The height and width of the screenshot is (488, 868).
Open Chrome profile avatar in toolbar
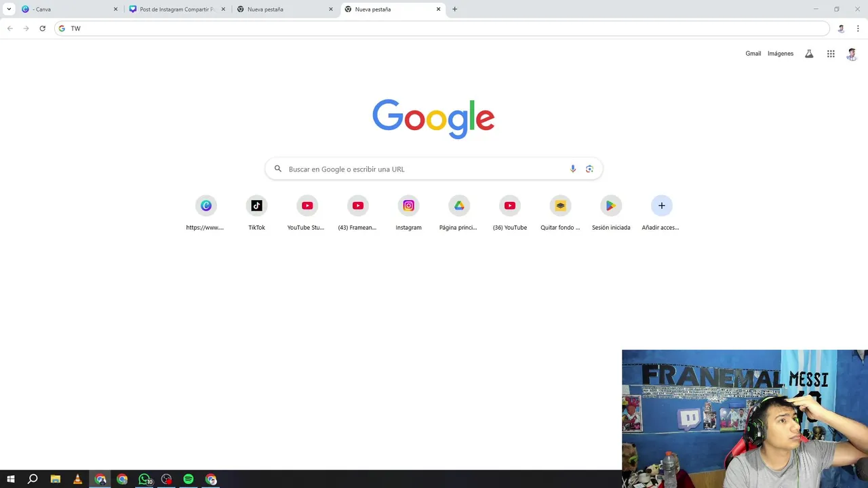click(842, 28)
